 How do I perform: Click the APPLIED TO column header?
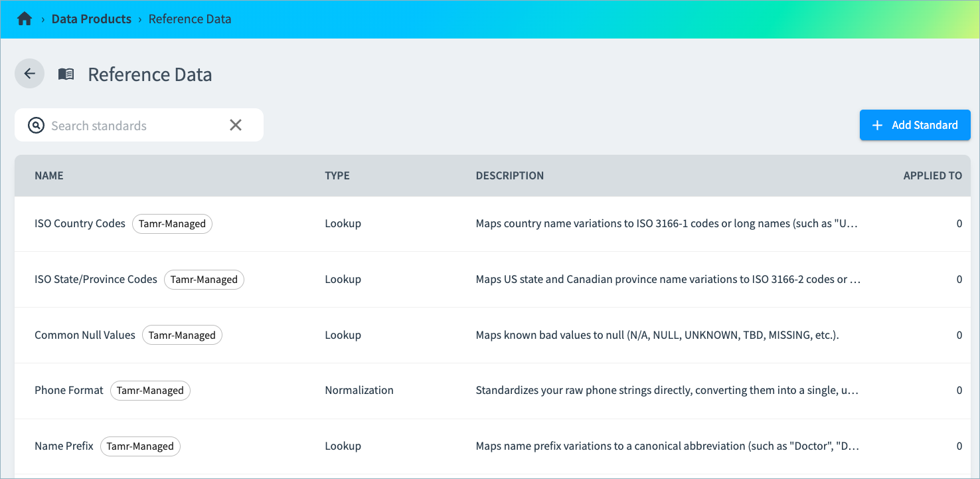(x=933, y=176)
